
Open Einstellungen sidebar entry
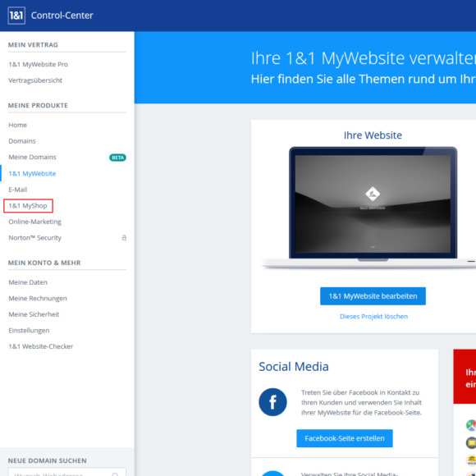tap(29, 331)
